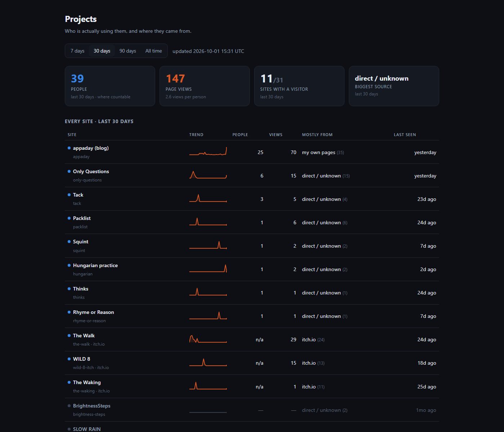Click the 70 views value for appaday
The image size is (504, 432).
click(x=293, y=152)
